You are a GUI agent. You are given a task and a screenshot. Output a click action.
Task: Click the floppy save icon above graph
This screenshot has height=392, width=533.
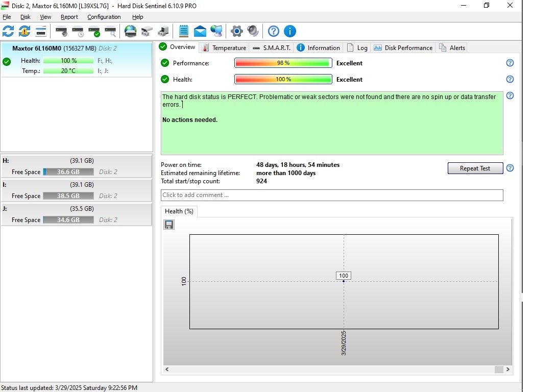(169, 225)
